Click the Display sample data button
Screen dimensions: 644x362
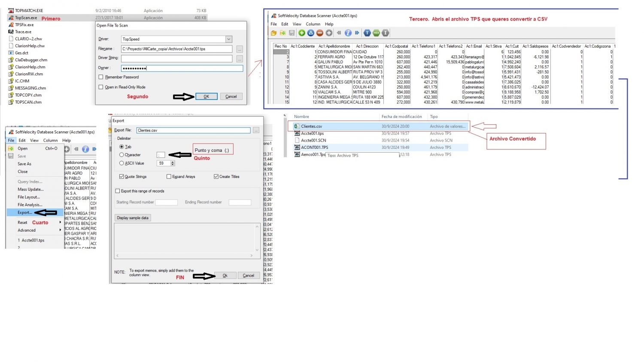point(133,218)
